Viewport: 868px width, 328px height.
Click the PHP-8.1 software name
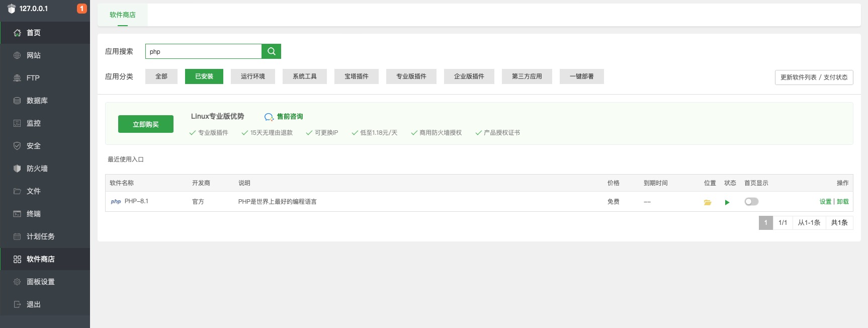(136, 201)
